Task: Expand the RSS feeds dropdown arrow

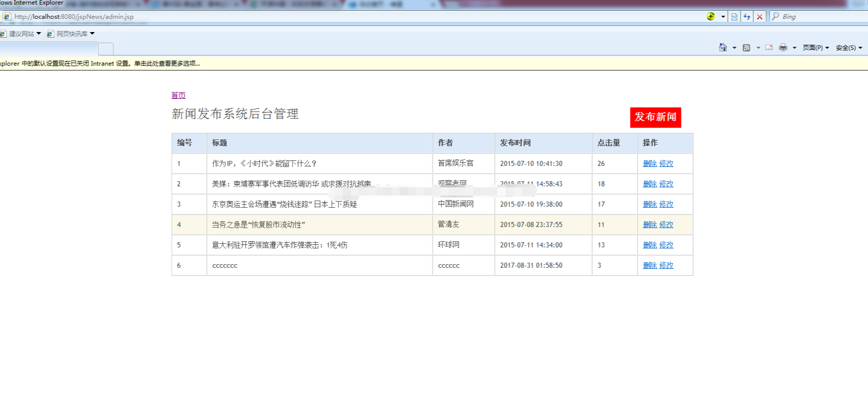Action: (758, 48)
